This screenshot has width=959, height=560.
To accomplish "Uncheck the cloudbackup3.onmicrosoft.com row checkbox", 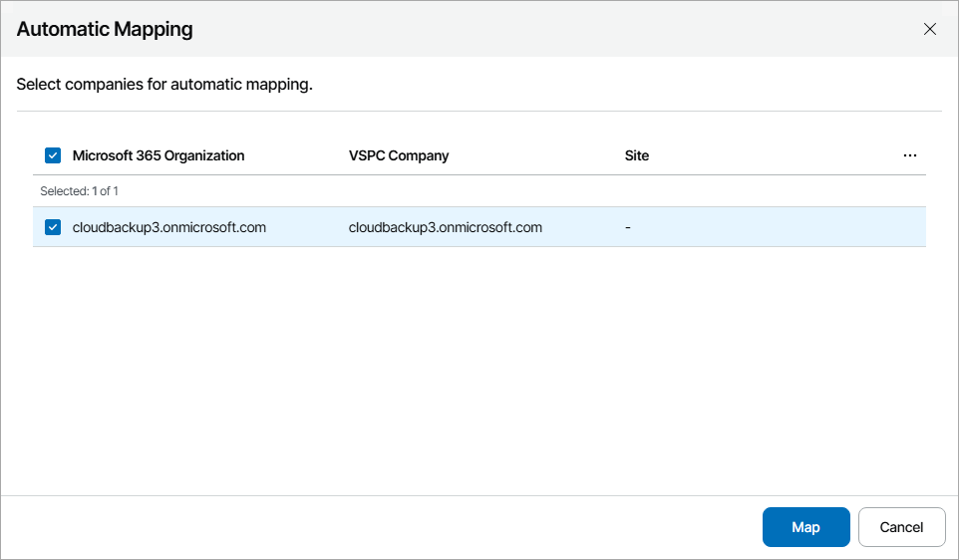I will point(53,227).
